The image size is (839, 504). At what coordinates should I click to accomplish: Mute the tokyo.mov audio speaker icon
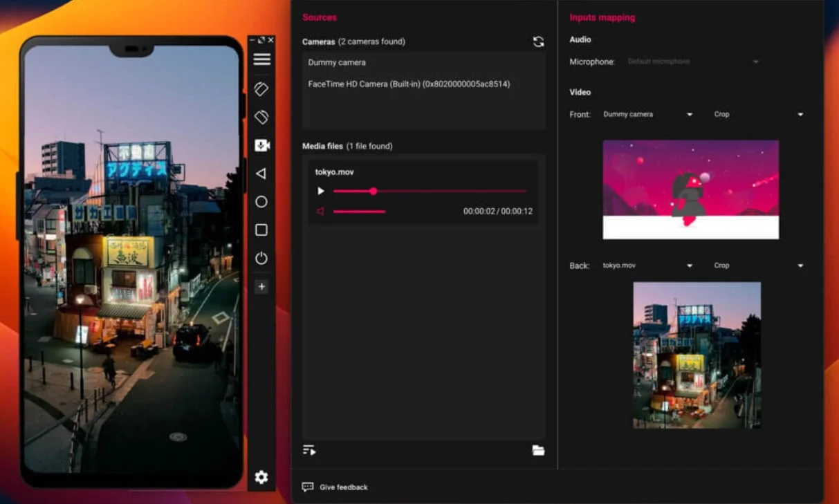click(320, 212)
